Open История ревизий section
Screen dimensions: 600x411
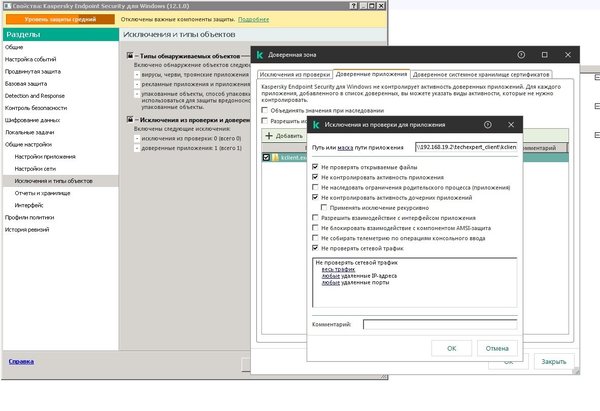pos(27,230)
